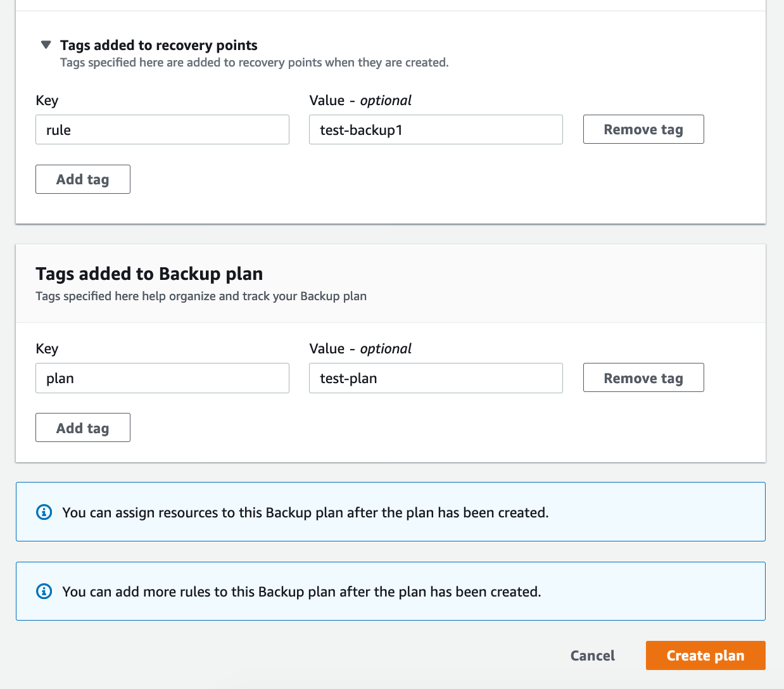Click info icon beside assign resources notice
The image size is (784, 689).
44,512
